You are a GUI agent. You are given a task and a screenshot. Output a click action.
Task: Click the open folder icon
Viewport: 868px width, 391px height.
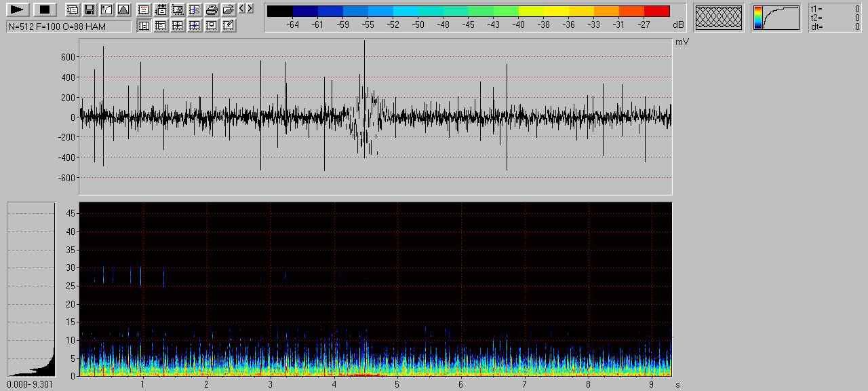point(229,10)
